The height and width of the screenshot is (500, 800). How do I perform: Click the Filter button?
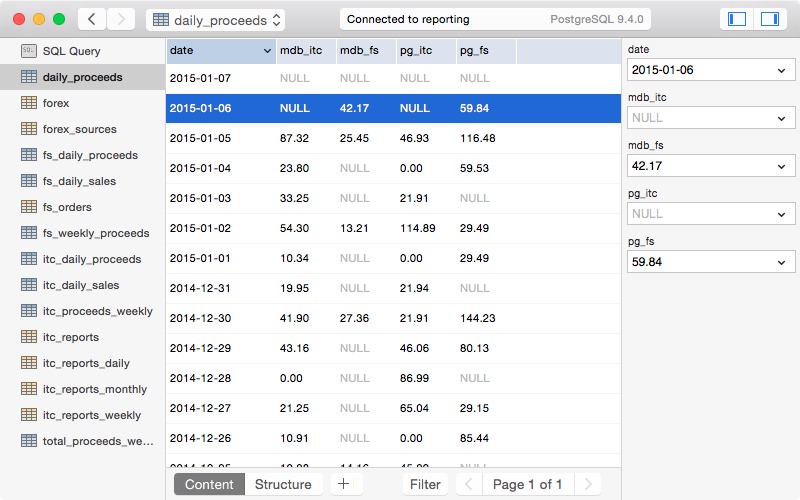(425, 484)
